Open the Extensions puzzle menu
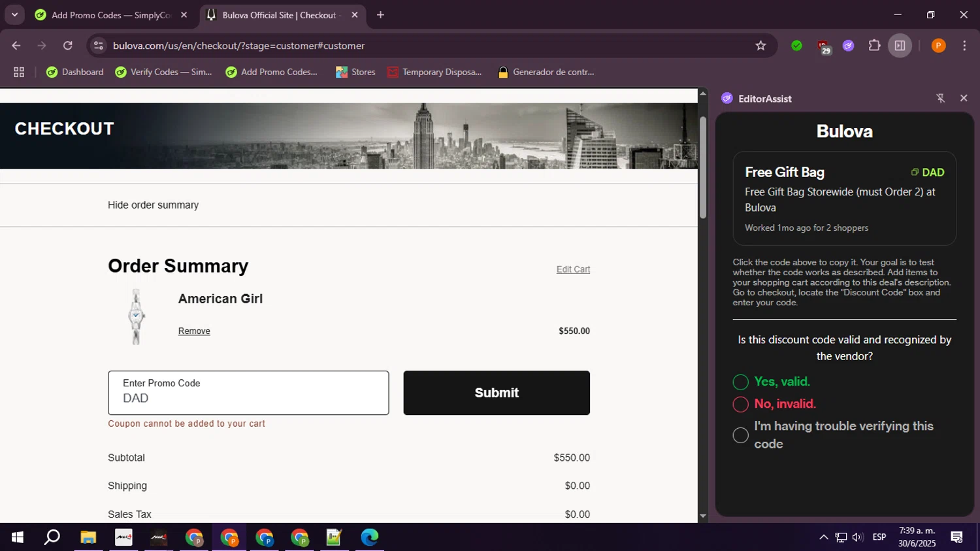The height and width of the screenshot is (551, 980). point(874,46)
